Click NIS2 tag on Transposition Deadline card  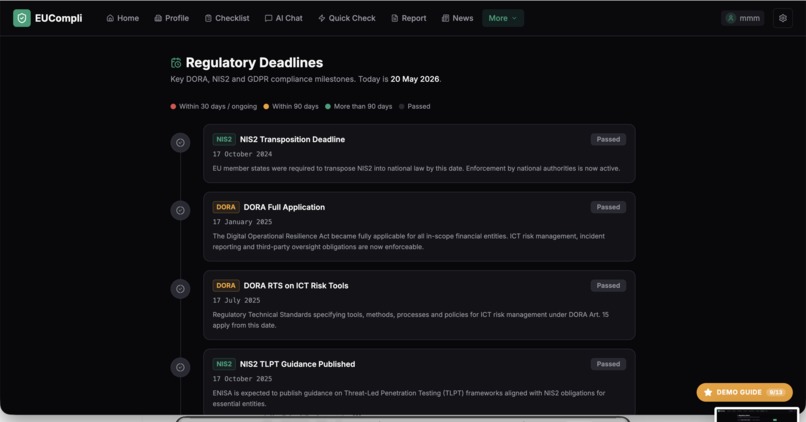click(x=224, y=139)
